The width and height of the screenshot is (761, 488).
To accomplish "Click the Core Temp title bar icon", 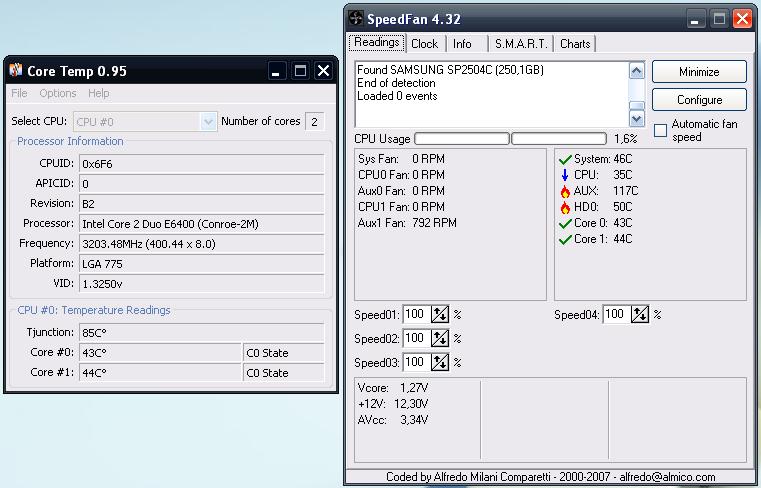I will (x=16, y=70).
